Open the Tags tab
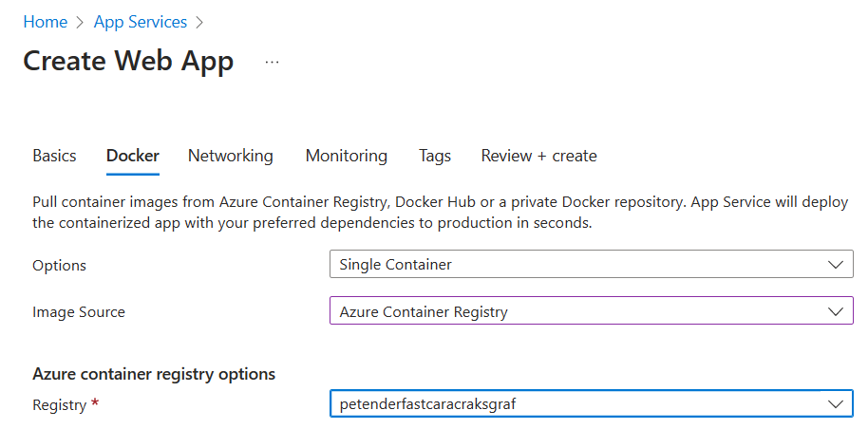 coord(435,156)
